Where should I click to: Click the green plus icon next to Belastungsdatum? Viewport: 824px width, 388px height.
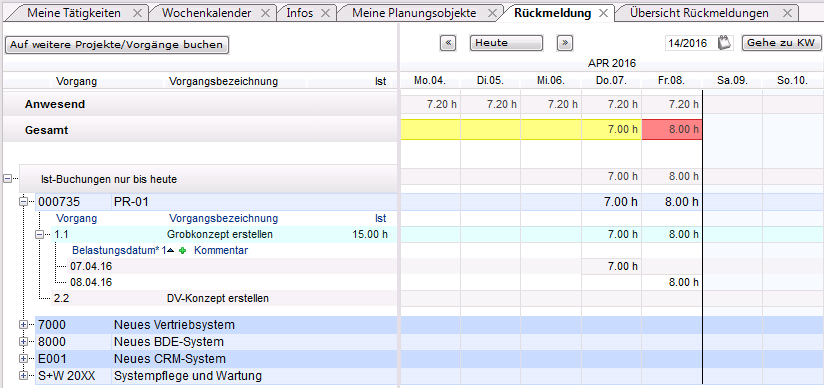[182, 251]
